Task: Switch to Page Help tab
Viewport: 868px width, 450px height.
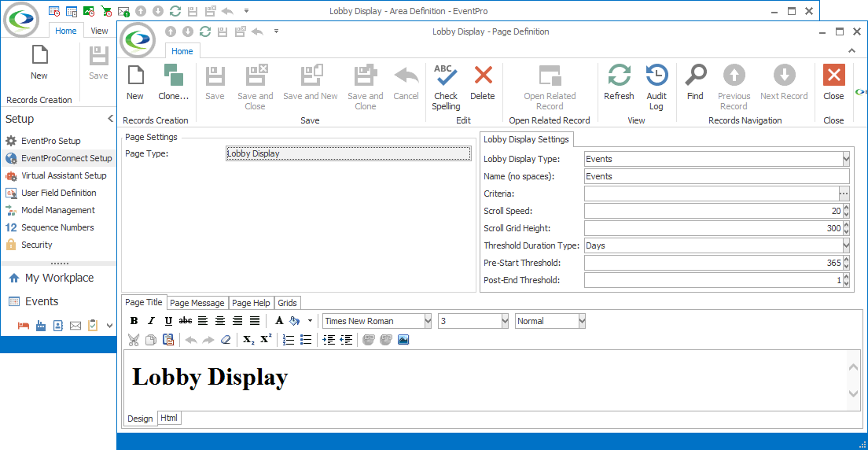Action: click(x=251, y=303)
